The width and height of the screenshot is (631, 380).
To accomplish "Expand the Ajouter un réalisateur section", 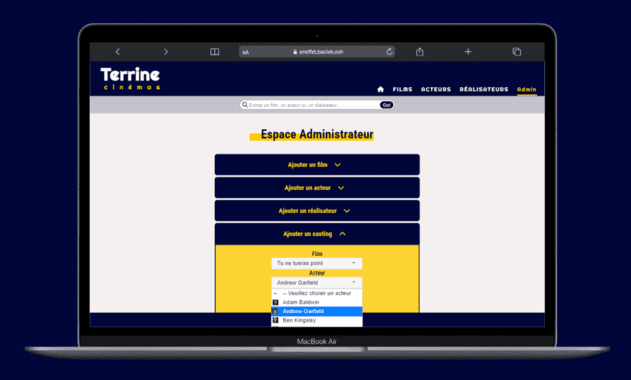I will click(317, 211).
